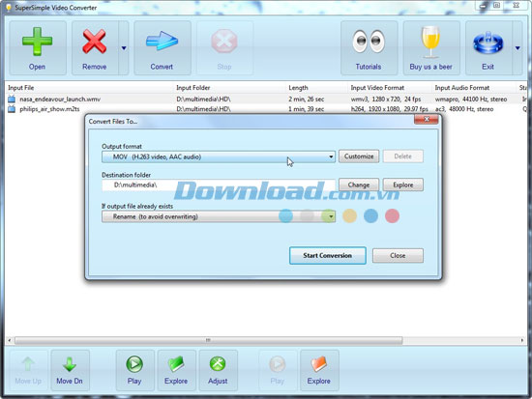
Task: Click the Destination folder D:\multimedia\ field
Action: tap(219, 185)
